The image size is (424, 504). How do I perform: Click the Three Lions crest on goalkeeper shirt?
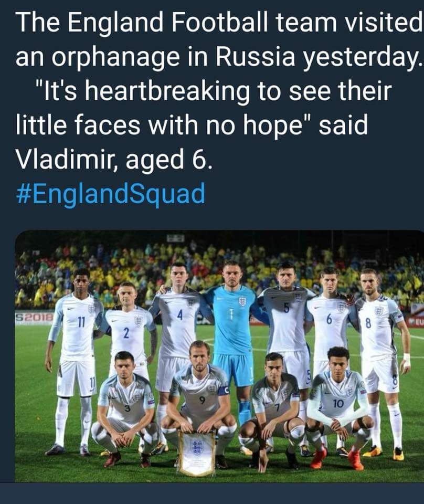242,301
